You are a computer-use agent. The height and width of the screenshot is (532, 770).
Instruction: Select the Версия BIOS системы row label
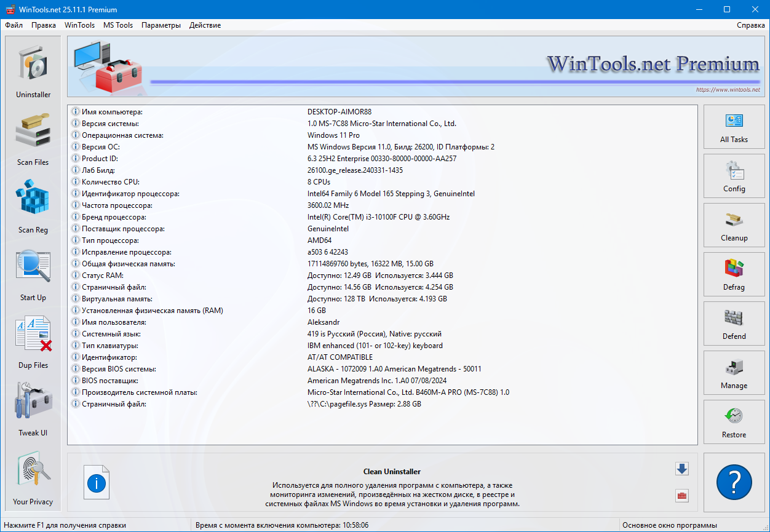tap(119, 369)
